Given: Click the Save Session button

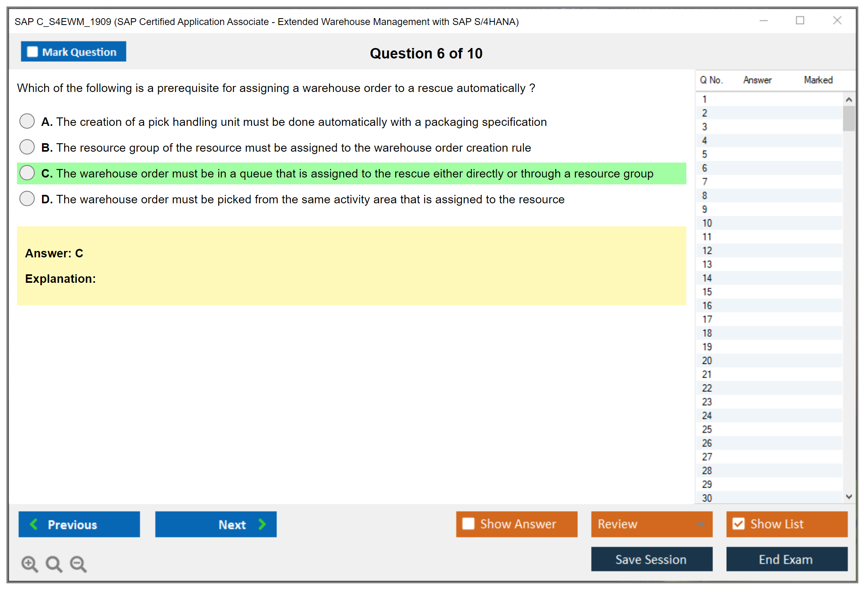Looking at the screenshot, I should (651, 559).
